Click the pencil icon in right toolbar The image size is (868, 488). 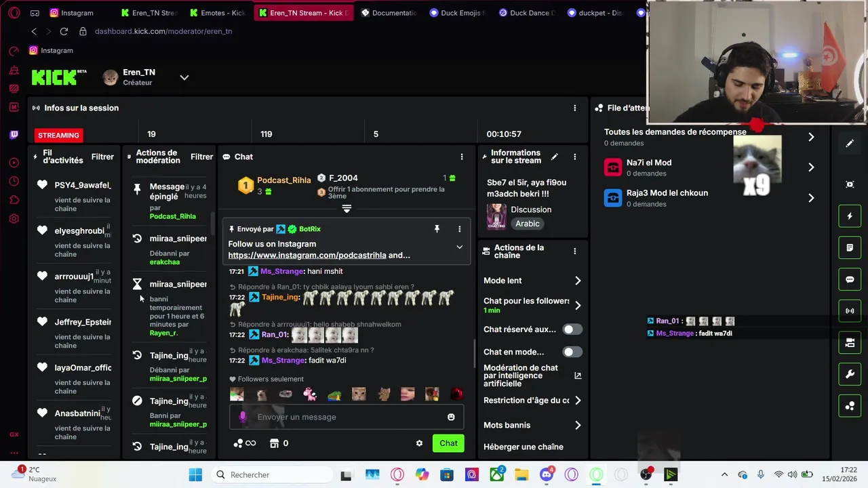(850, 143)
